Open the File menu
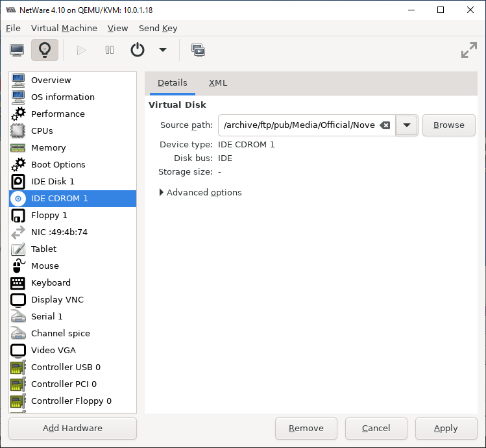Image resolution: width=486 pixels, height=448 pixels. coord(14,28)
